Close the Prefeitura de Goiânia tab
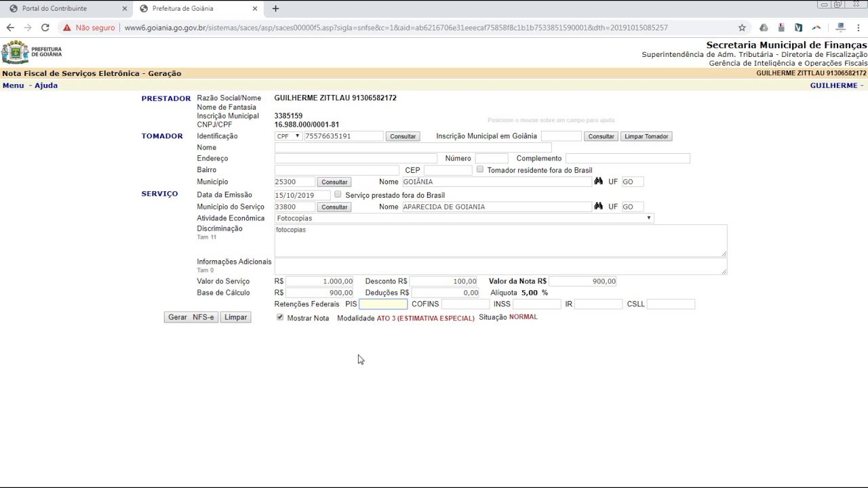 (254, 9)
